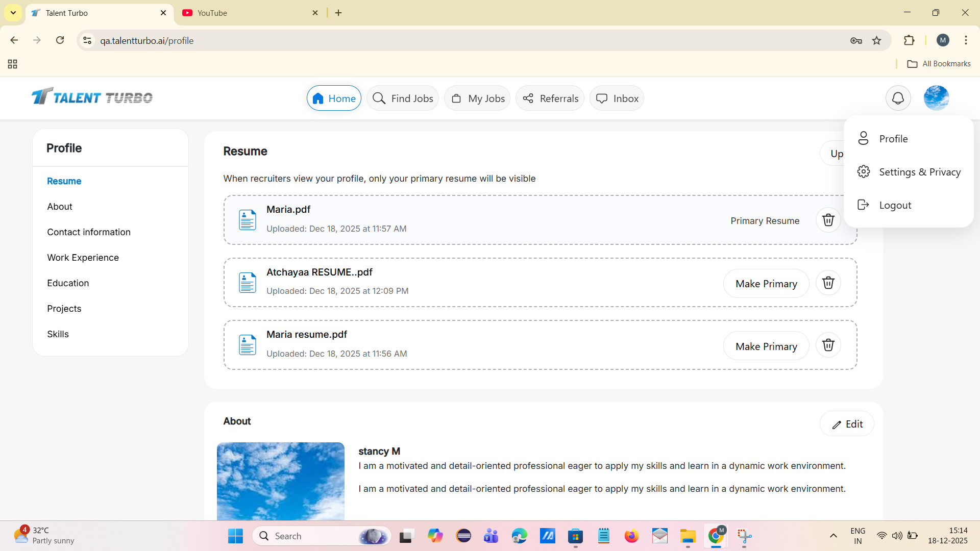Edit the About section
The height and width of the screenshot is (551, 980).
coord(847,424)
